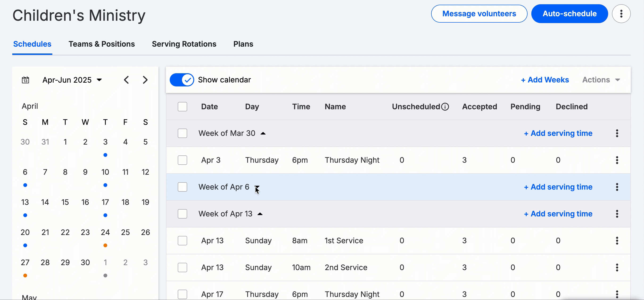The image size is (644, 300).
Task: Open the kebab menu for the Apr 13 1st Service row
Action: point(617,240)
